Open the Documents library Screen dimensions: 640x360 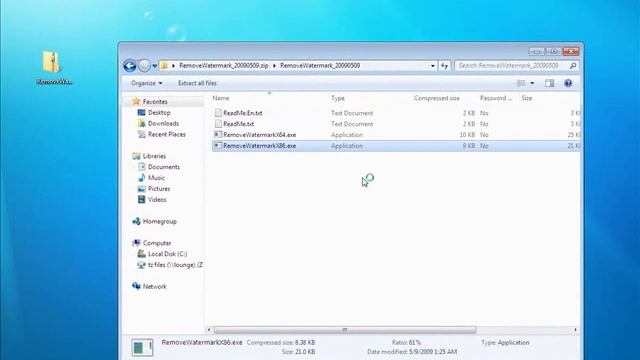pos(164,167)
